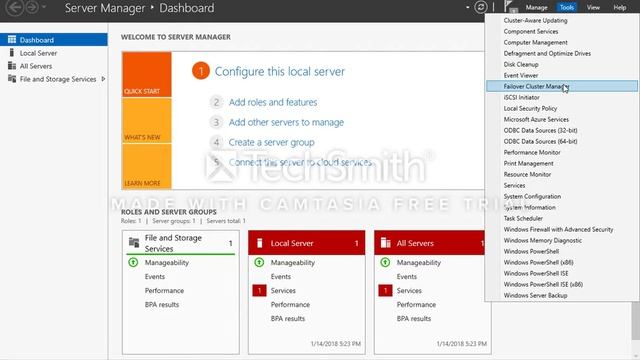Image resolution: width=640 pixels, height=360 pixels.
Task: Click Manageability green icon in Local Server tile
Action: (259, 262)
